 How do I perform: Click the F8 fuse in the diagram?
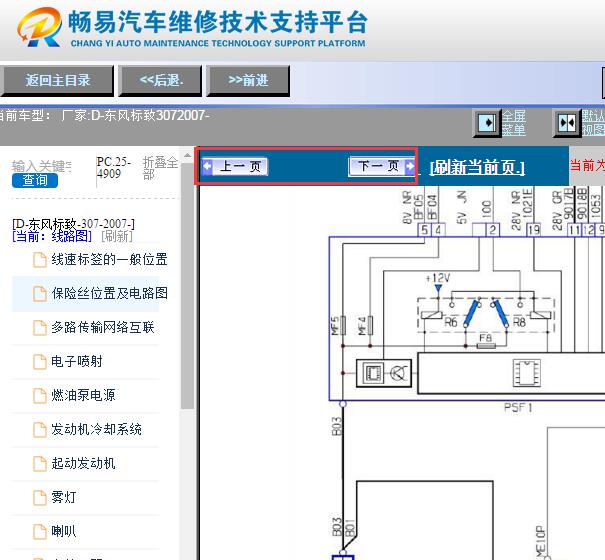(486, 345)
